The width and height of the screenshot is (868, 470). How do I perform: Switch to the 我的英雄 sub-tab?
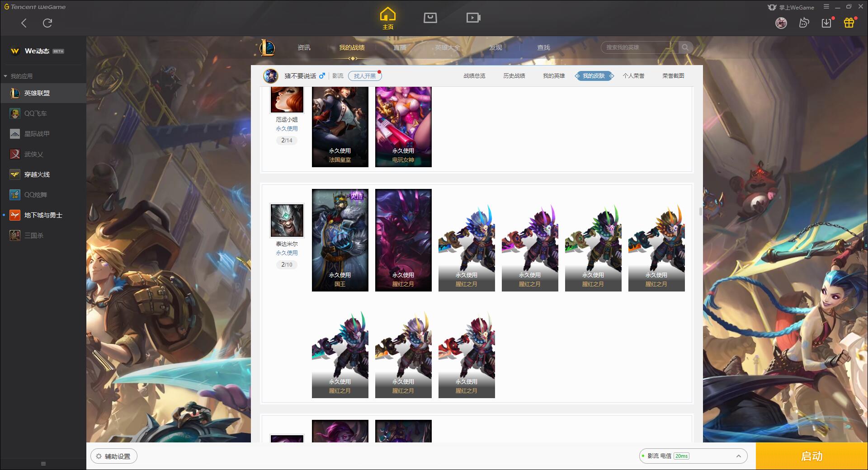(554, 76)
